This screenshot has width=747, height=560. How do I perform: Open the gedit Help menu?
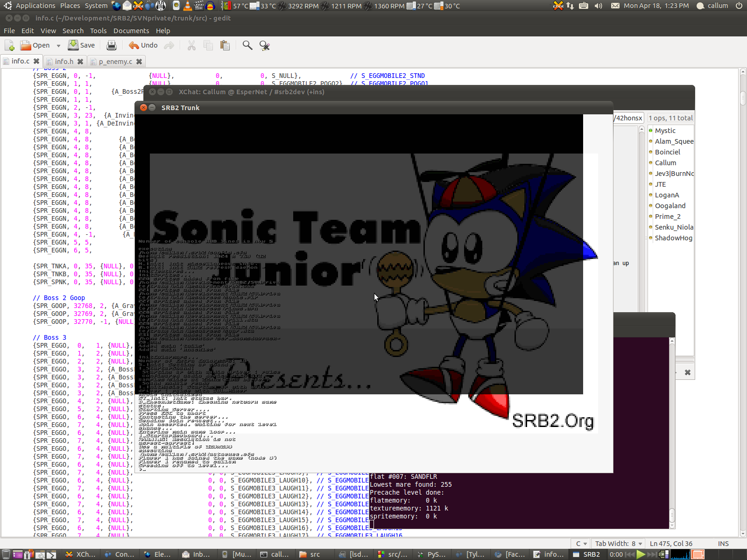coord(163,31)
